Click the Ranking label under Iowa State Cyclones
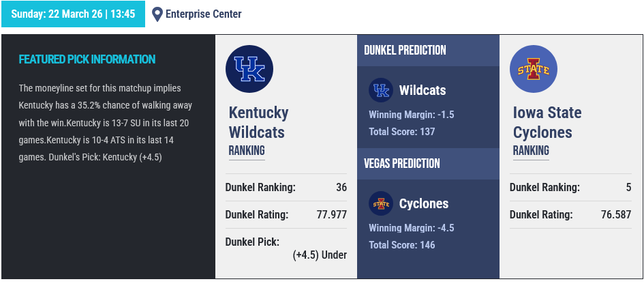 tap(531, 151)
